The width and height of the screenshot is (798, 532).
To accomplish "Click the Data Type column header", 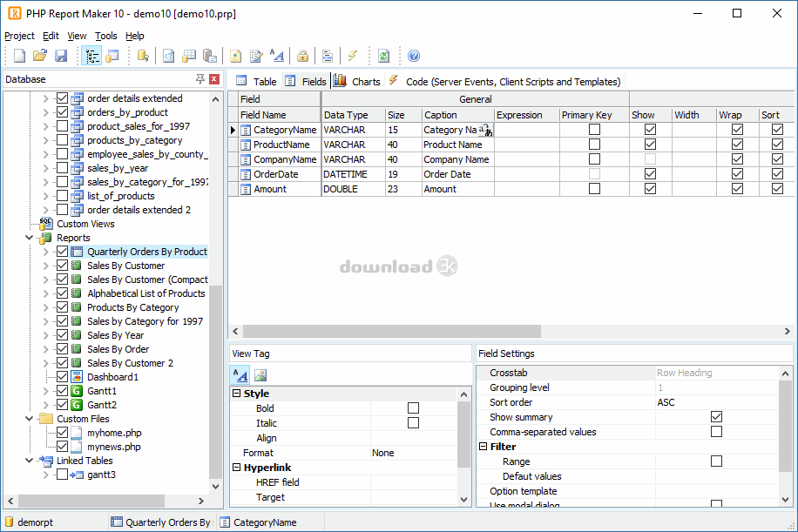I will (353, 115).
